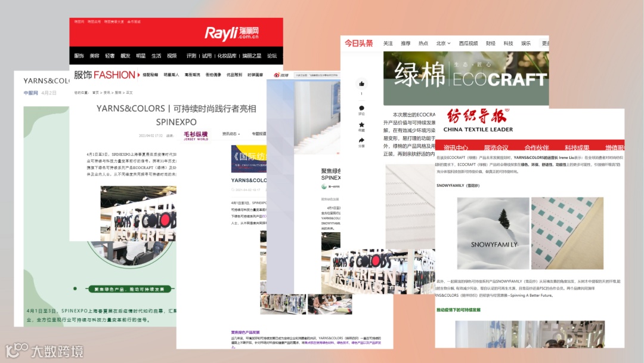
Task: Select 财经 tab on Toutiao page
Action: [x=490, y=43]
